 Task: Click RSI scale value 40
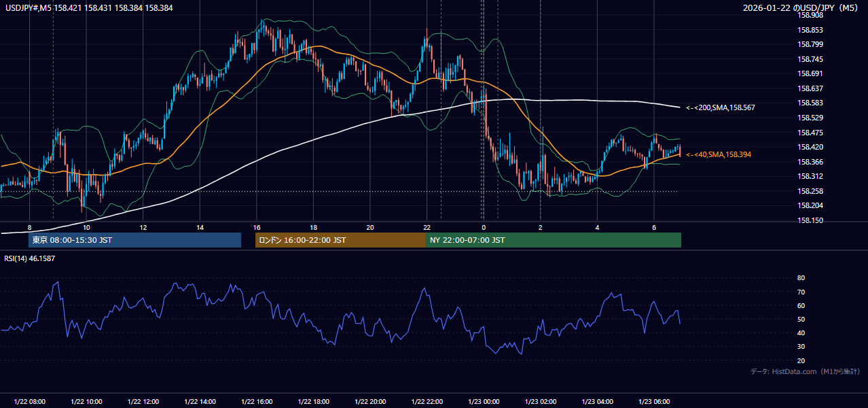[801, 333]
